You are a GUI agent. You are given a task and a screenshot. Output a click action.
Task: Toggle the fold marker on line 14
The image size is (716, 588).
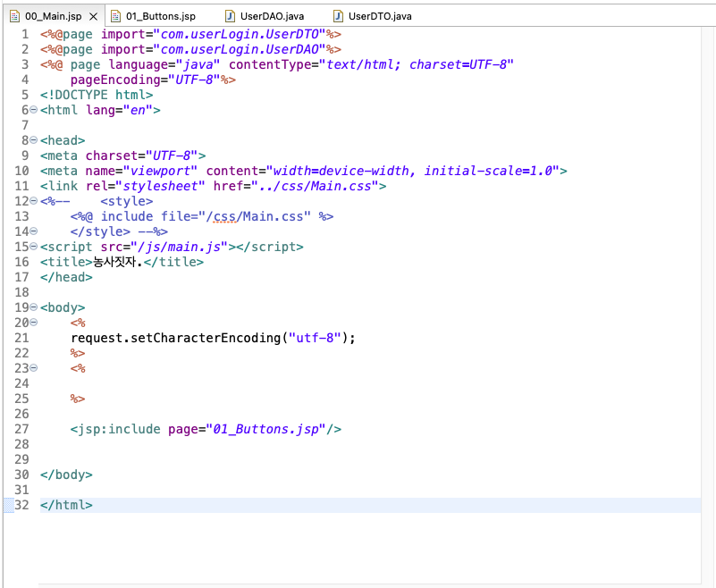tap(33, 231)
